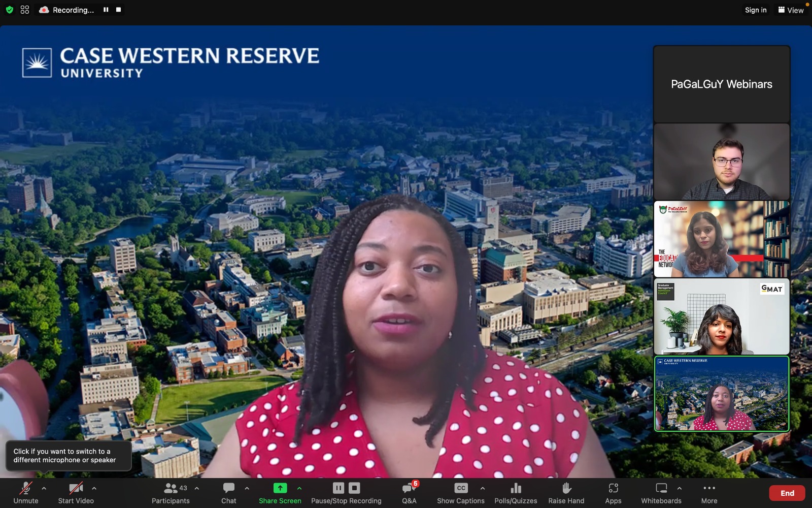Raise Hand in the meeting
The image size is (812, 508).
(566, 493)
